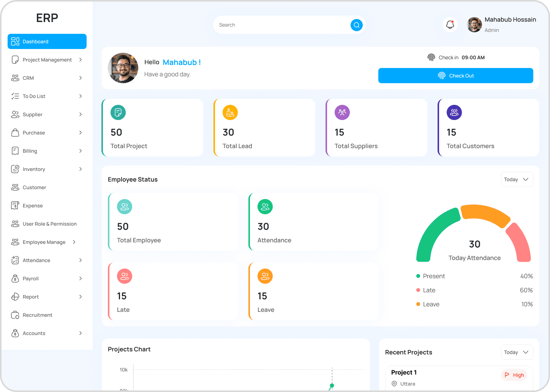The image size is (550, 392).
Task: Click the orange Leave employees icon
Action: [x=265, y=276]
